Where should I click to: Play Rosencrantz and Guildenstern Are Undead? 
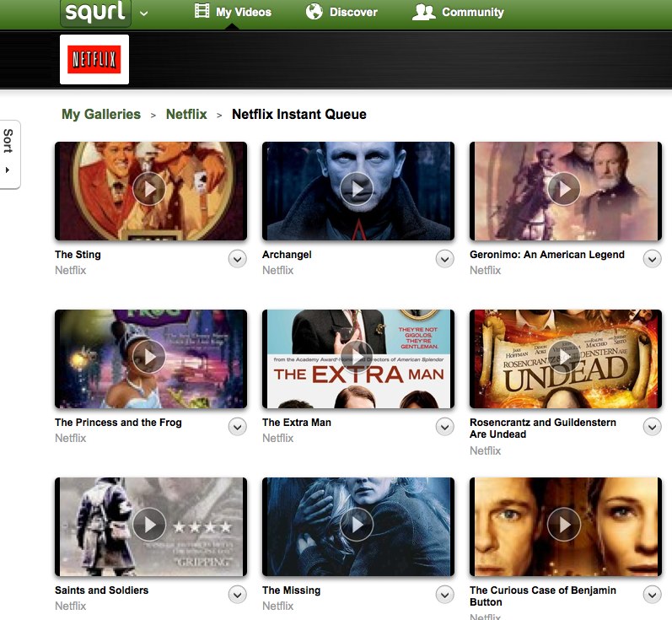tap(564, 356)
